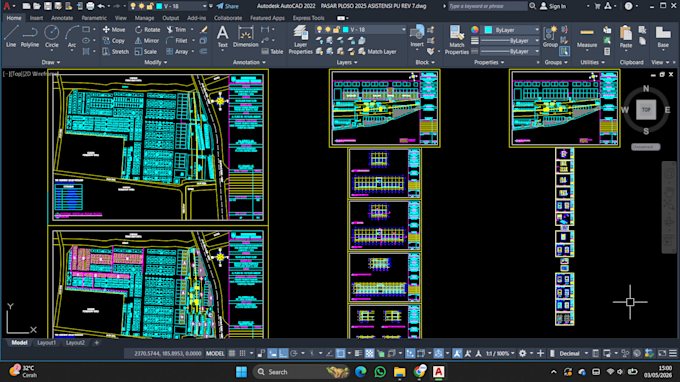This screenshot has height=382, width=680.
Task: Open the V - 18 layer dropdown in ribbon
Action: tap(361, 29)
